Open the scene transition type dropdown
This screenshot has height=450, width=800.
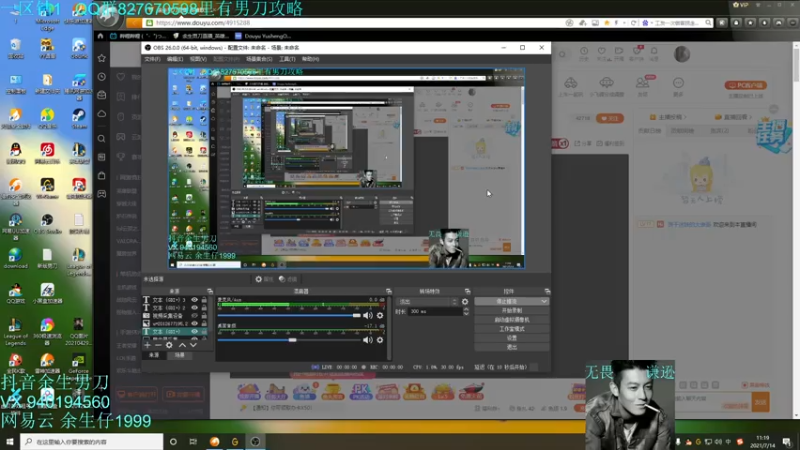tap(428, 302)
